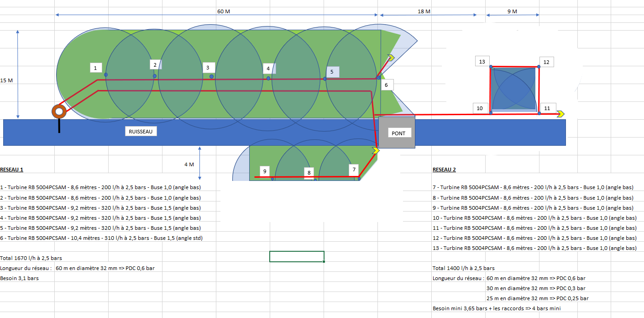
Task: Select the RESEAU 2 heading cell
Action: point(444,170)
